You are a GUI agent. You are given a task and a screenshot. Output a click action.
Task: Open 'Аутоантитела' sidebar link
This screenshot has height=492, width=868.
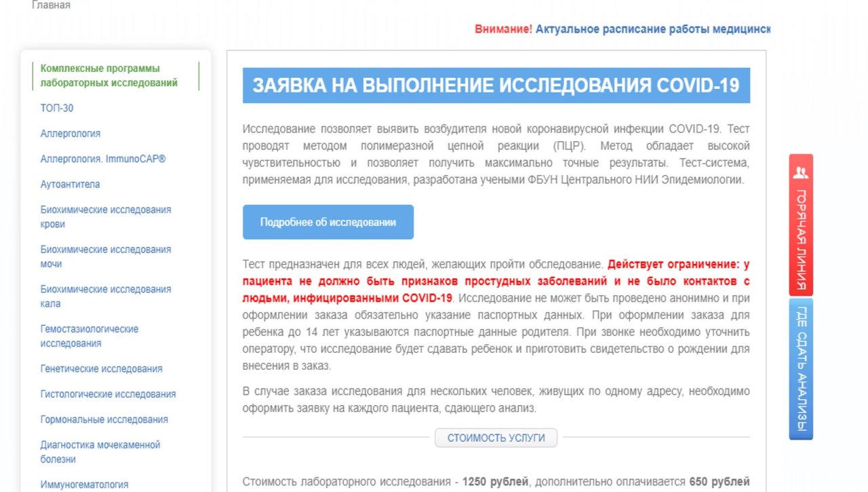pyautogui.click(x=71, y=185)
